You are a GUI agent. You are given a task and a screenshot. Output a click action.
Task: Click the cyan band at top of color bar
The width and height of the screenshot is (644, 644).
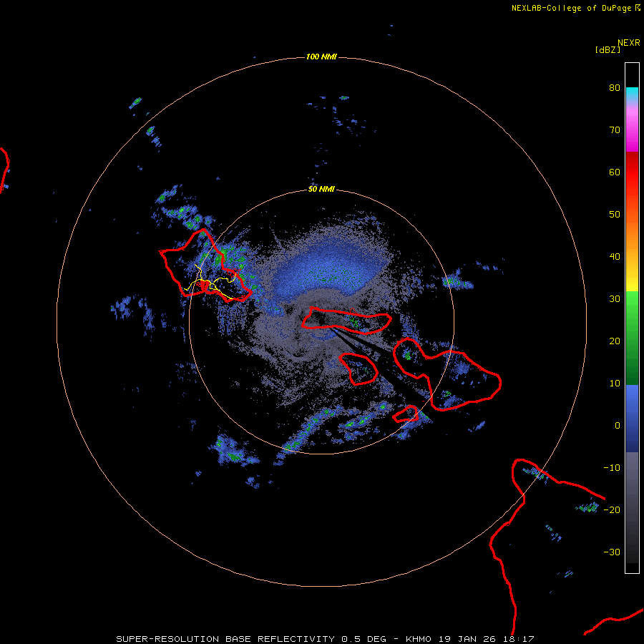[632, 94]
